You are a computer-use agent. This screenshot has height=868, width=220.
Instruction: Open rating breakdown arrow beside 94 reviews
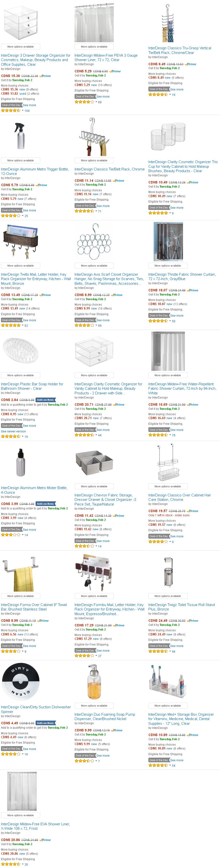170,651
